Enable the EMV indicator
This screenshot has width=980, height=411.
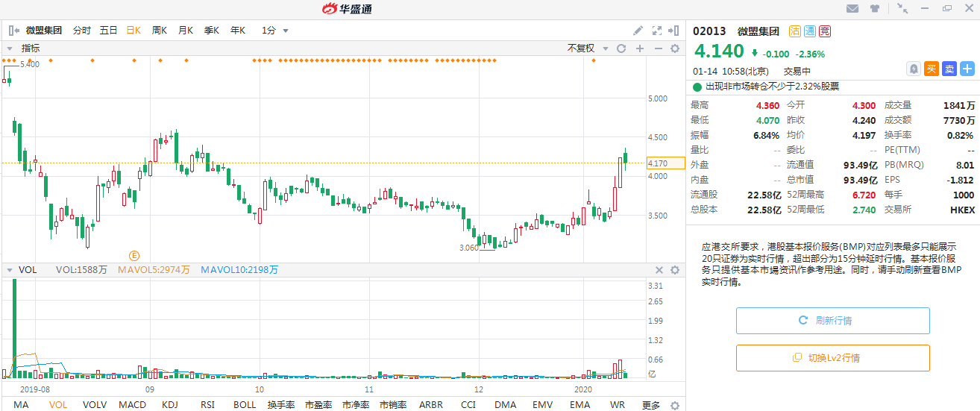(x=542, y=405)
